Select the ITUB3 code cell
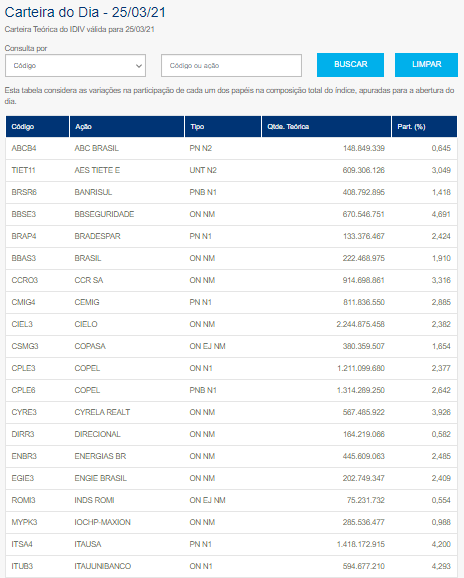 pyautogui.click(x=22, y=566)
